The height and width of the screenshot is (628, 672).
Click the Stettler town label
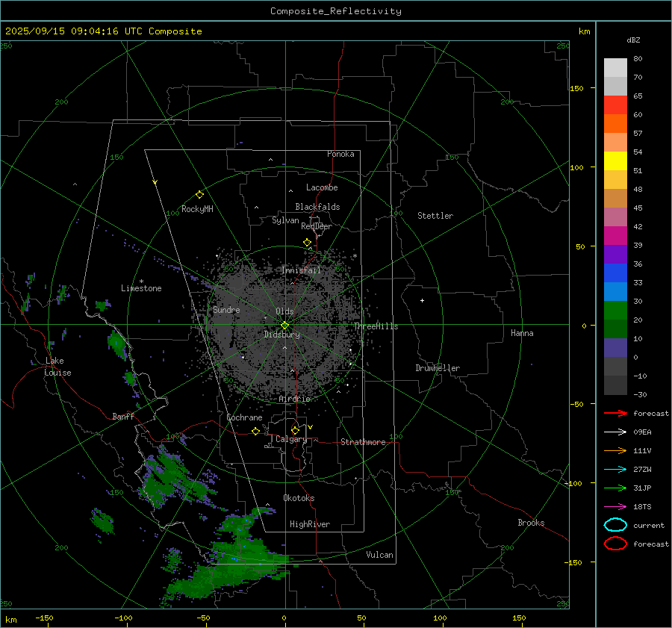tap(435, 216)
